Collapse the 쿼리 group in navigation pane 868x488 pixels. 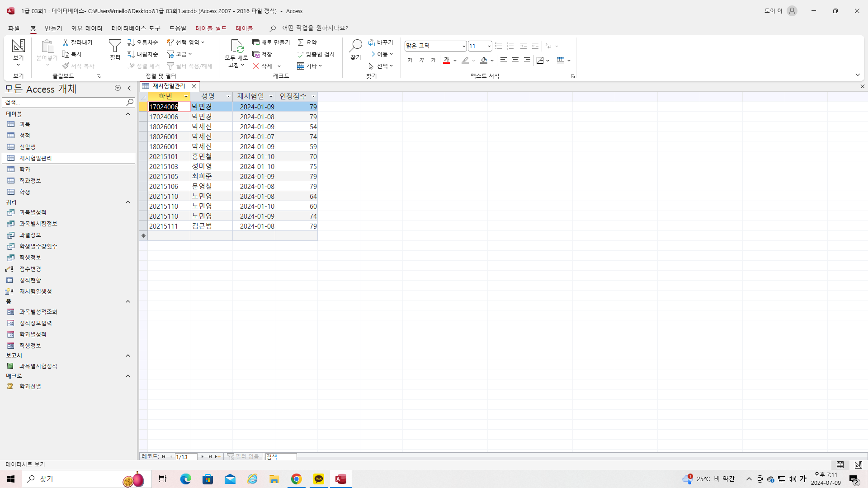tap(128, 202)
